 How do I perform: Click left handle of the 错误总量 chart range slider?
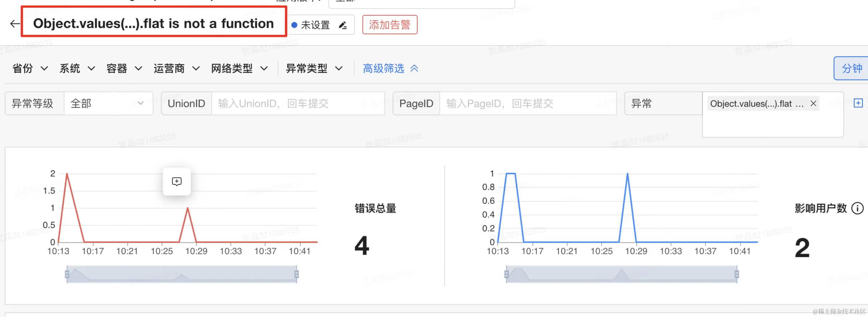click(67, 274)
